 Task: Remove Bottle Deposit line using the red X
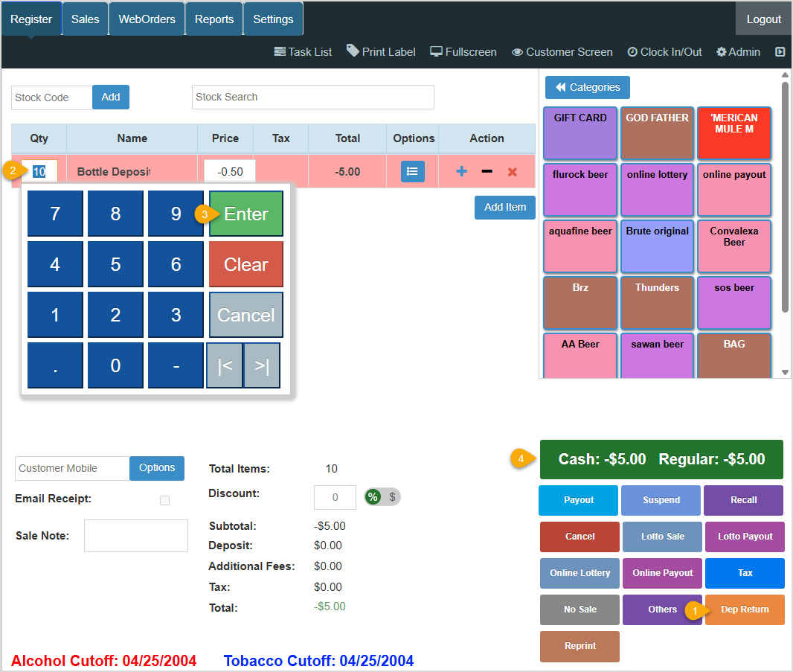point(512,171)
